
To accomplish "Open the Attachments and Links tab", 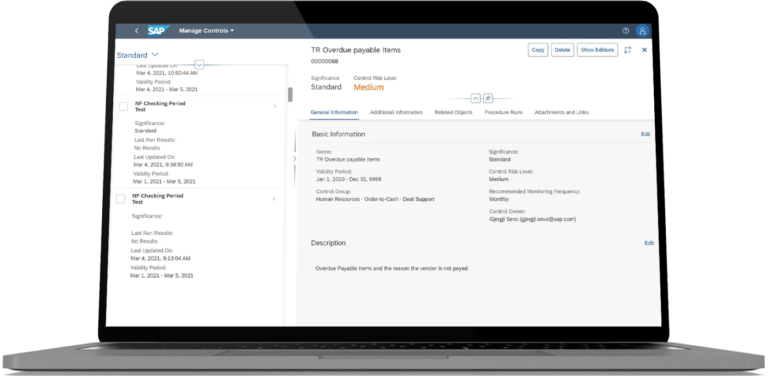I will (x=561, y=112).
